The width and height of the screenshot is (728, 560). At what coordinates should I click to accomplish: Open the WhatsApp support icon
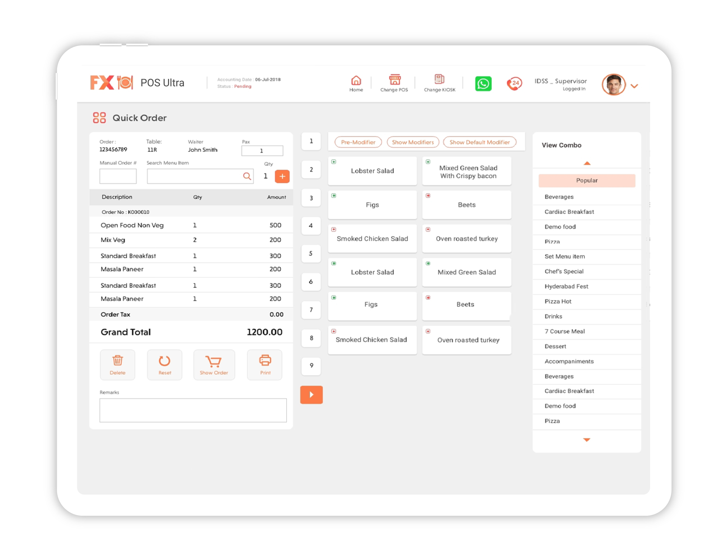tap(483, 84)
